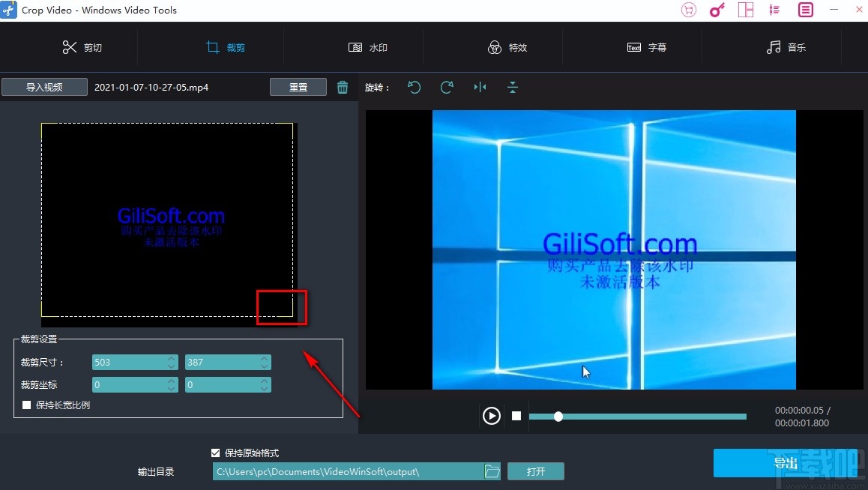Image resolution: width=868 pixels, height=490 pixels.
Task: Switch to the 水印 watermark tab
Action: click(367, 47)
